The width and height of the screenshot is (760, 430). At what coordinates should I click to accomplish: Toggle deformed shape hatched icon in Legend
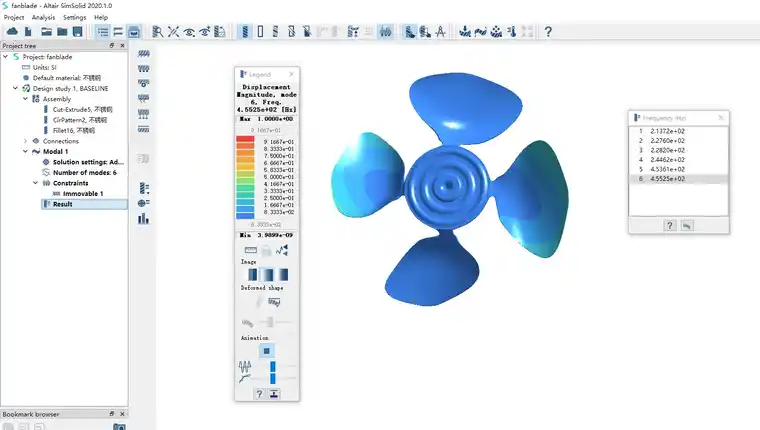[274, 303]
